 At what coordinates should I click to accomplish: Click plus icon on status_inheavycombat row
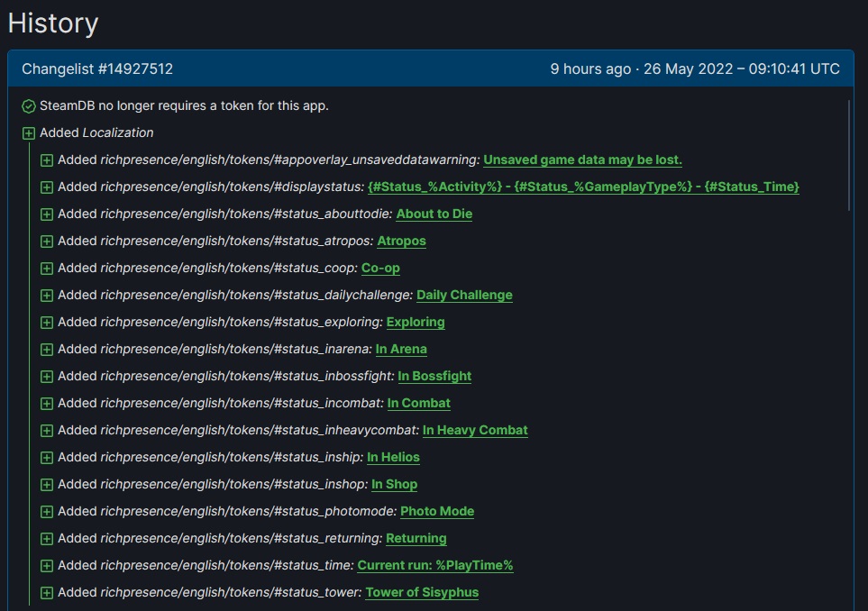pos(47,431)
